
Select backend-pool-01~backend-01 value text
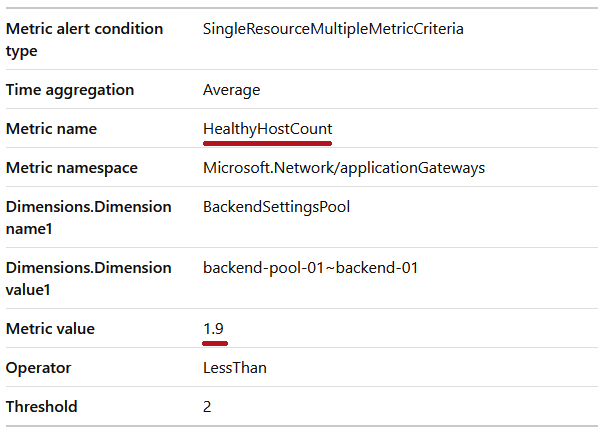pyautogui.click(x=310, y=268)
